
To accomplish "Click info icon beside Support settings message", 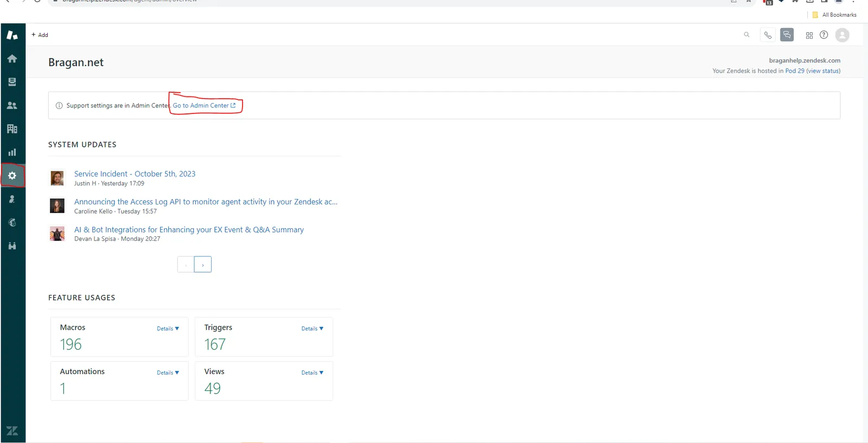I will coord(59,106).
